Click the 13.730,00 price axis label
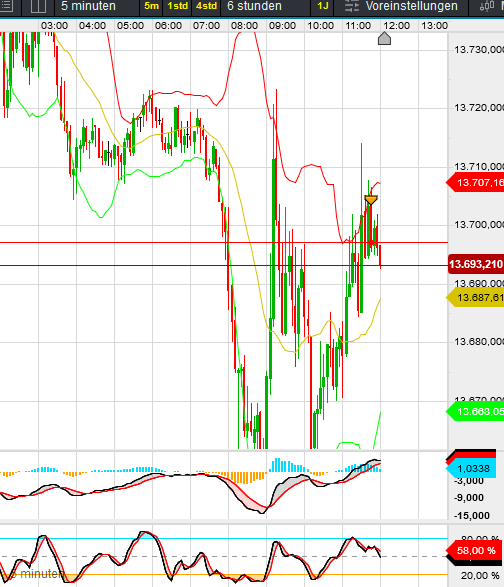The width and height of the screenshot is (504, 587). pyautogui.click(x=479, y=49)
